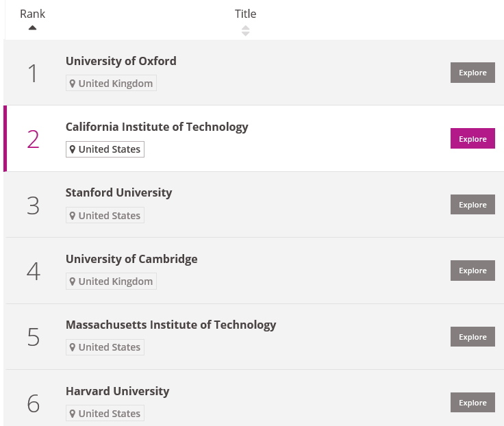Open University of Cambridge title link
504x426 pixels.
[131, 259]
